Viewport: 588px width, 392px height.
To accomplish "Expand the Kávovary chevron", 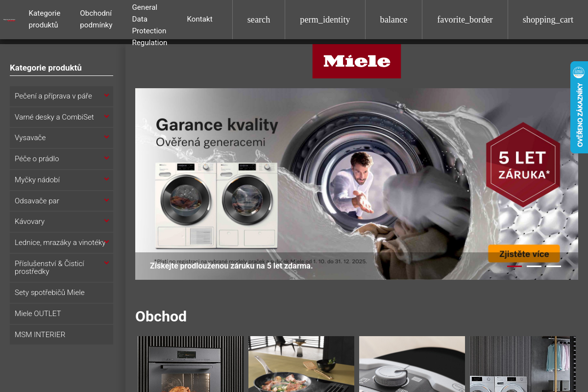I will click(x=106, y=221).
